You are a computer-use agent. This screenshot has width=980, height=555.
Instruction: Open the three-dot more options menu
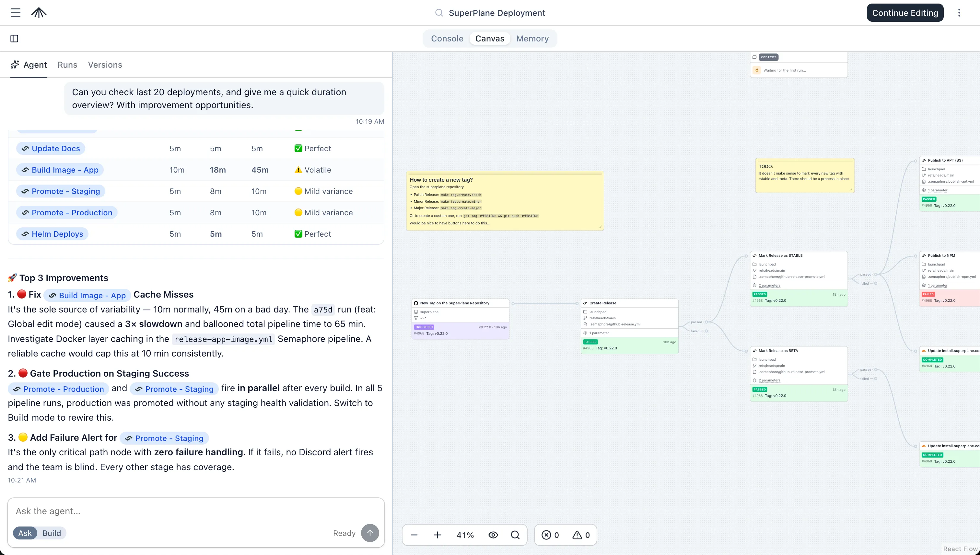959,13
